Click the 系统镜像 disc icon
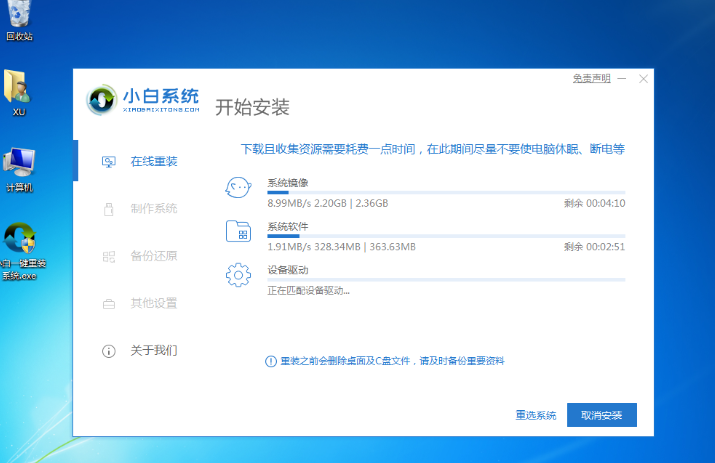Image resolution: width=715 pixels, height=463 pixels. 238,189
